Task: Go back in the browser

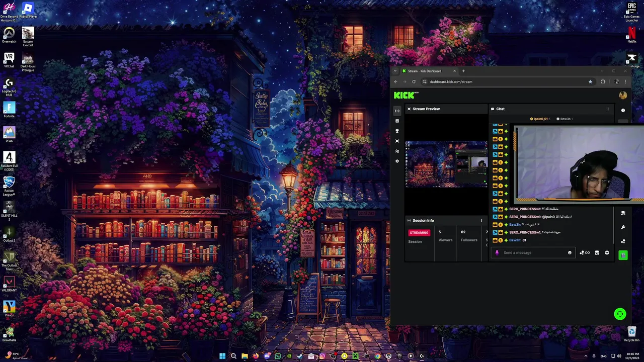Action: (395, 82)
